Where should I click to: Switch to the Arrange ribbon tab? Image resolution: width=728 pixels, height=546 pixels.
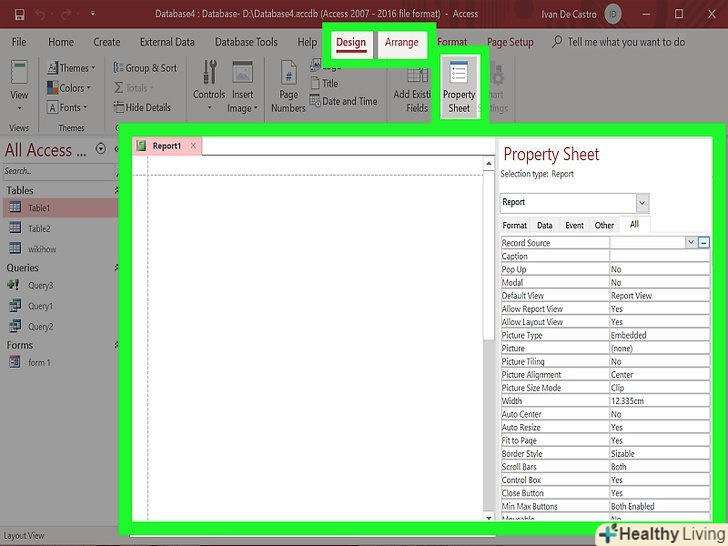pos(402,42)
